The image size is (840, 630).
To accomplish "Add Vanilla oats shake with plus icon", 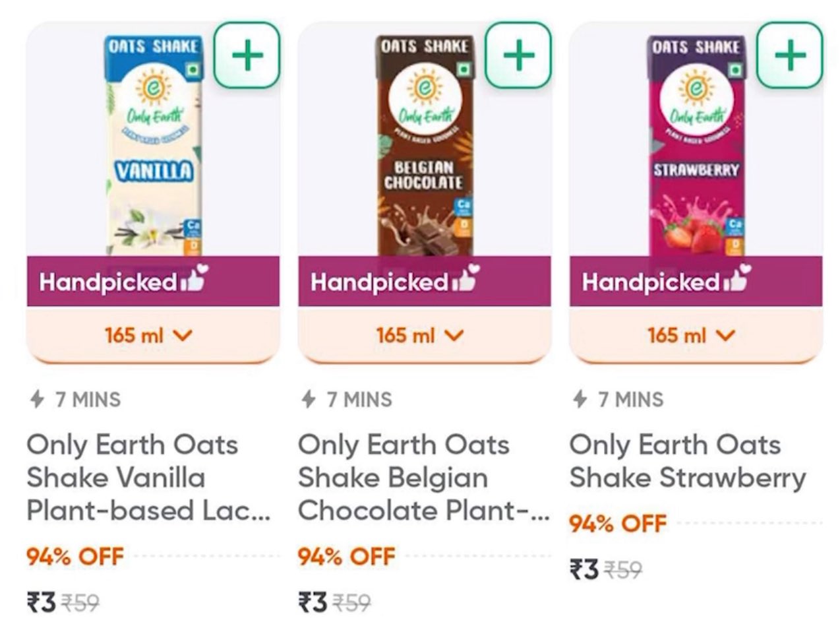I will [x=247, y=55].
